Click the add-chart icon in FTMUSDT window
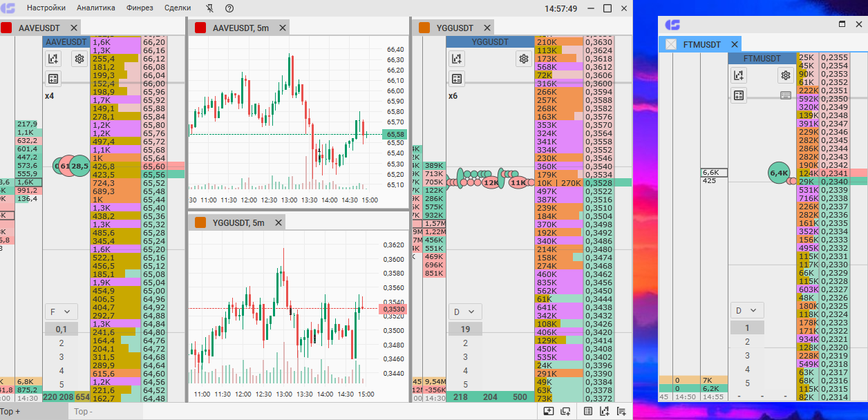868x420 pixels. click(739, 75)
